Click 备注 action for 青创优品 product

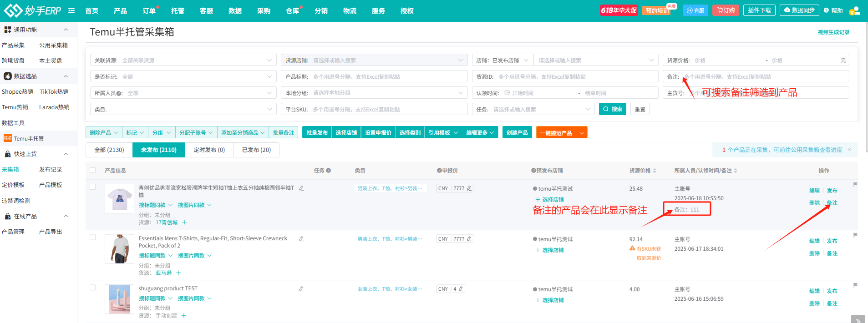[x=832, y=203]
